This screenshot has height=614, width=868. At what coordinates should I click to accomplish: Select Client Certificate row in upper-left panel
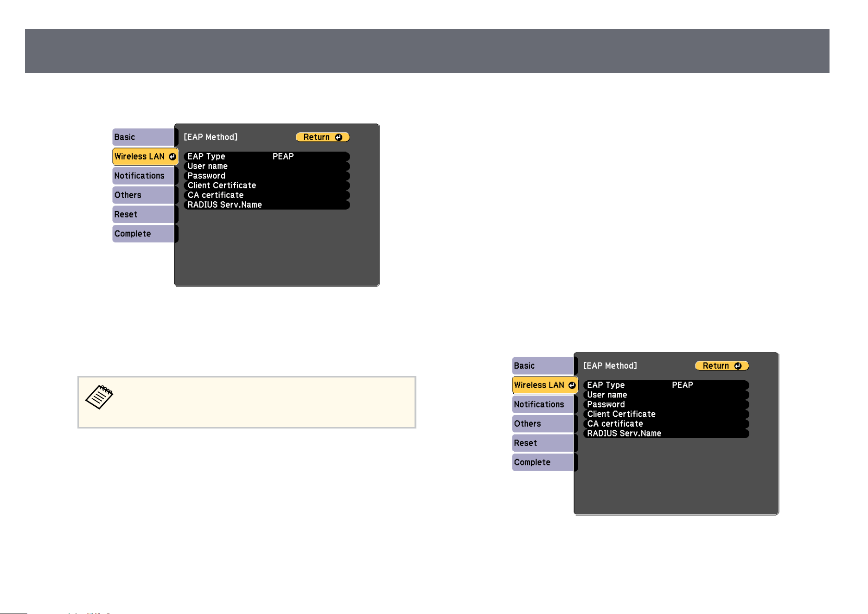pos(267,185)
